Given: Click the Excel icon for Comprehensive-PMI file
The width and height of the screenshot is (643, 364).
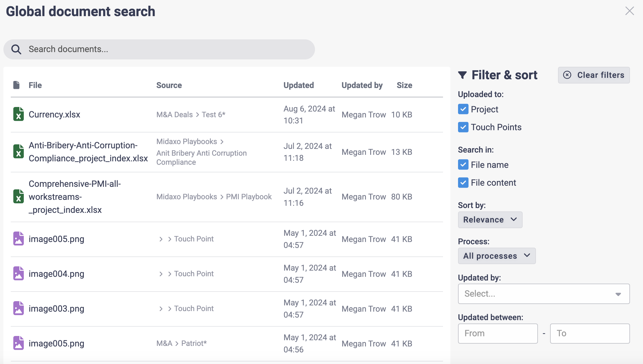Looking at the screenshot, I should pyautogui.click(x=18, y=196).
